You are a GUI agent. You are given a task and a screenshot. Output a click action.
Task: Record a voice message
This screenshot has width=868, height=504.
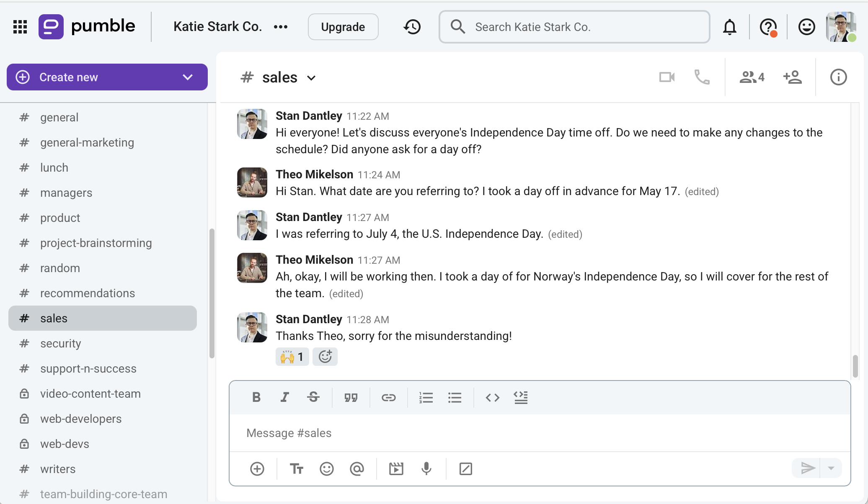click(x=426, y=468)
